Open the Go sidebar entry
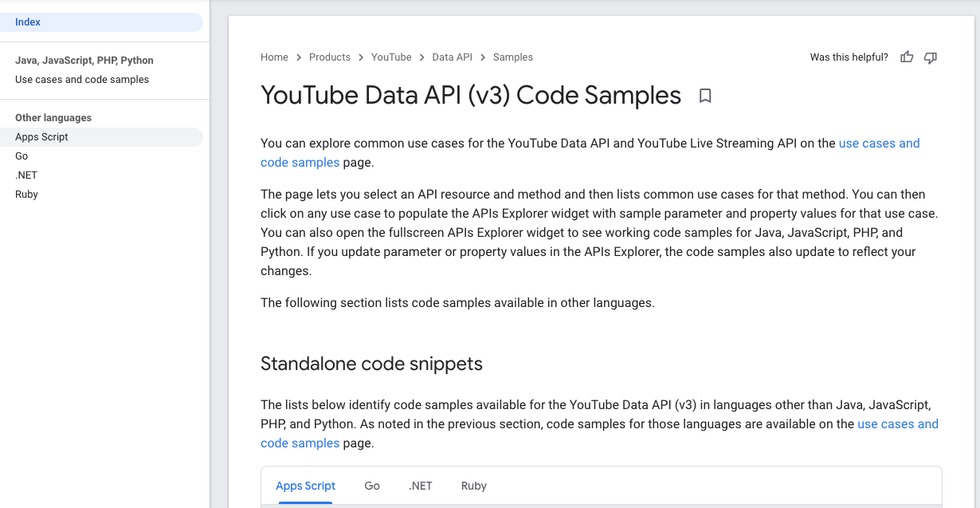 (x=22, y=156)
